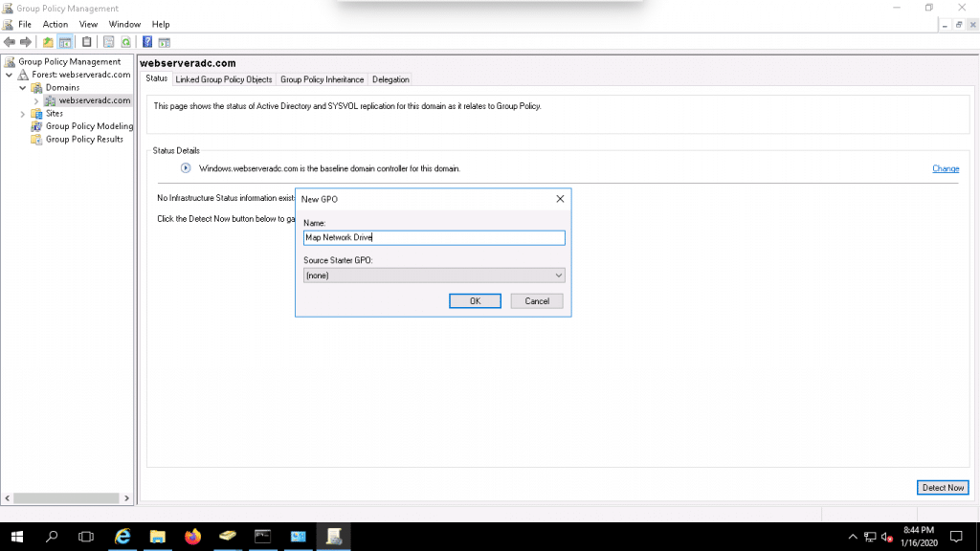Open the View menu

[x=88, y=24]
